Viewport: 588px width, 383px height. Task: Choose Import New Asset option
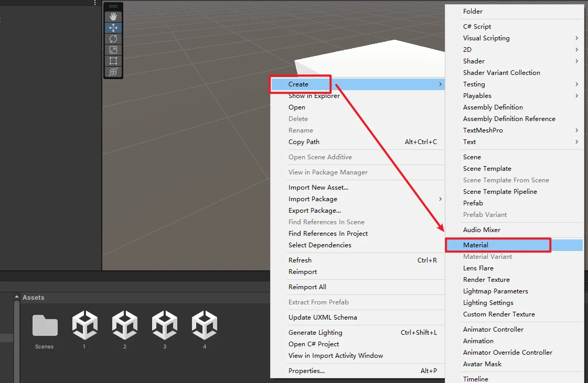(318, 188)
